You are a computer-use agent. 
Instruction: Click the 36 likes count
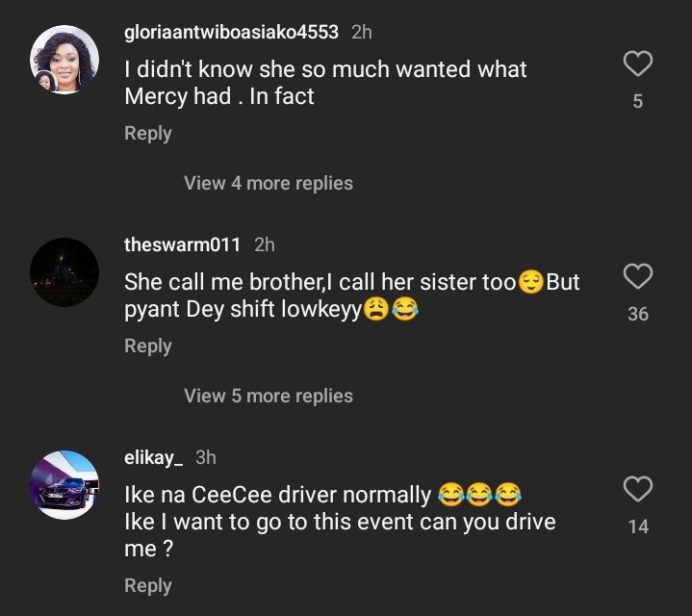pos(638,314)
